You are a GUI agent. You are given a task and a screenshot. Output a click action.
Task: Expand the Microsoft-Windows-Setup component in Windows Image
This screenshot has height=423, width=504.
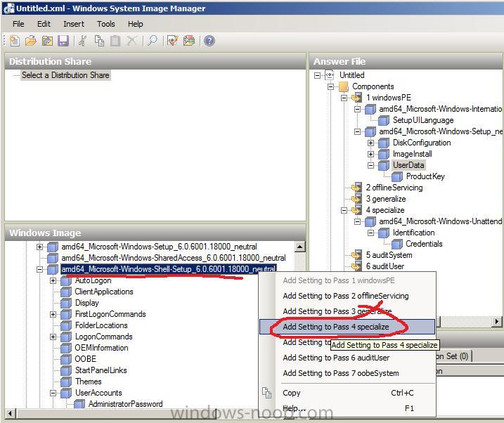click(x=39, y=247)
